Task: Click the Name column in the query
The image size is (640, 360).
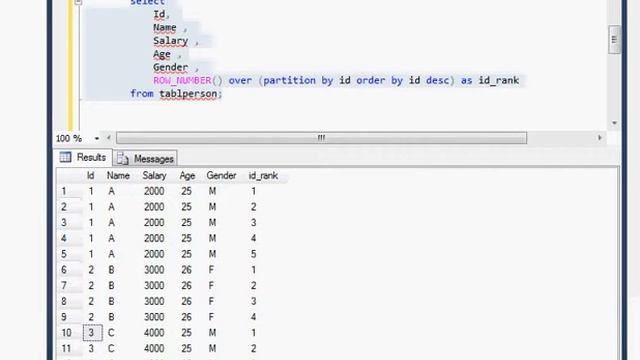Action: 165,28
